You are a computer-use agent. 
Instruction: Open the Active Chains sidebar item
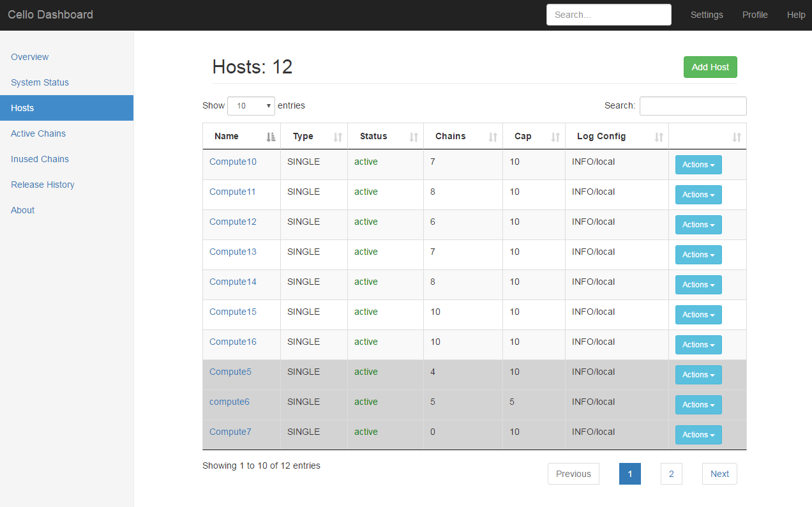38,133
